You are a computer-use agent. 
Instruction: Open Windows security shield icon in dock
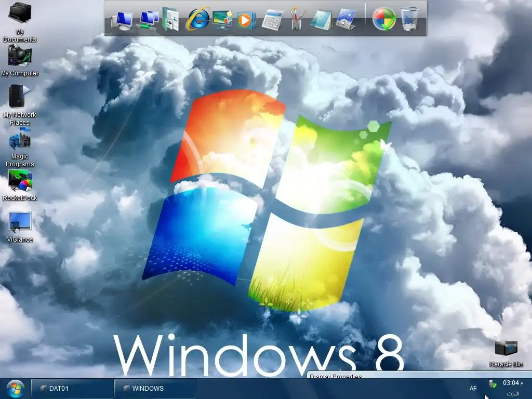[x=384, y=19]
